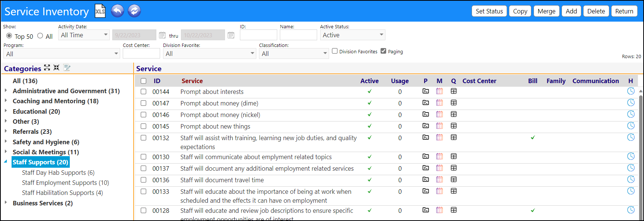View history clock for service 00130
Screen dimensions: 644x221
tap(631, 156)
